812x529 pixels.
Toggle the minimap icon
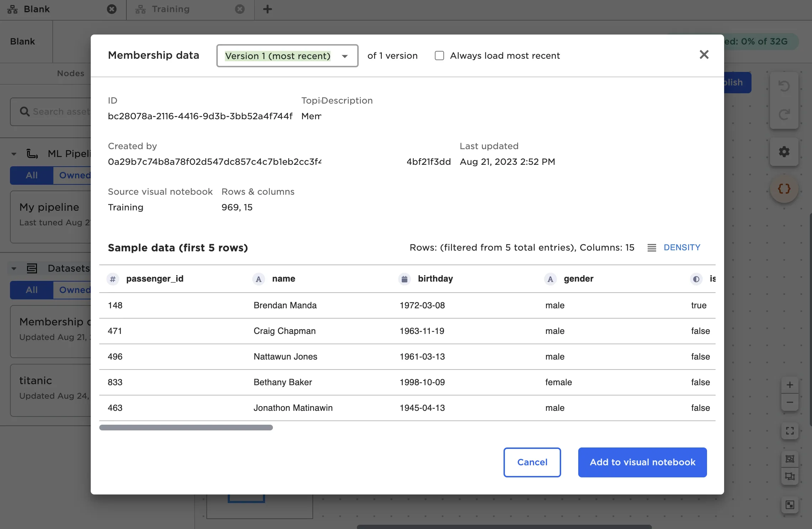pos(790,505)
